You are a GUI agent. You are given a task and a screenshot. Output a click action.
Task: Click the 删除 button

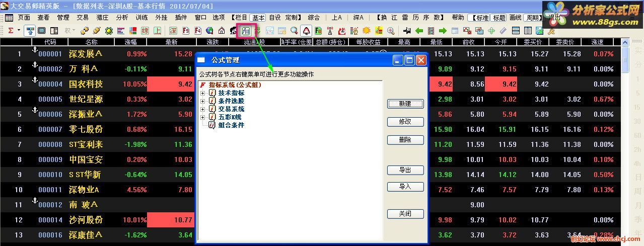(405, 140)
